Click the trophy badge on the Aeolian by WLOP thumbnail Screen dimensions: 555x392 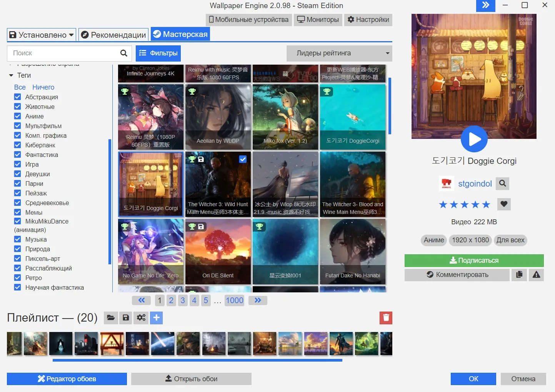(192, 92)
